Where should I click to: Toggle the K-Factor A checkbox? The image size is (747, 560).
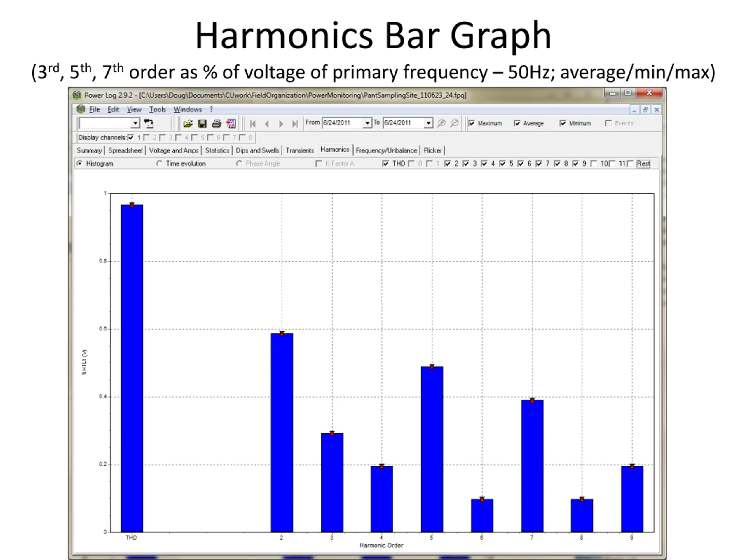(318, 164)
